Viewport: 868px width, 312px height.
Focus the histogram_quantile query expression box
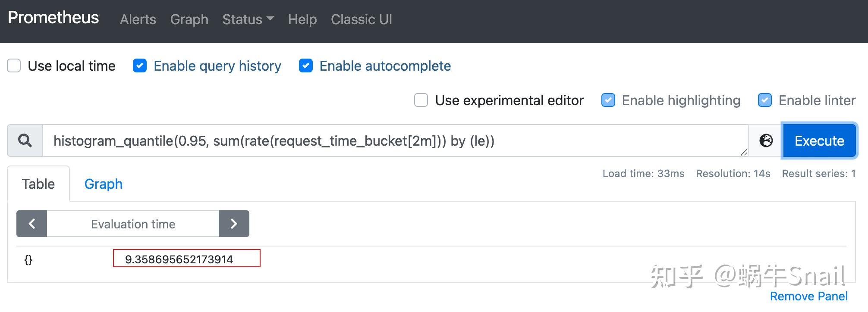click(388, 141)
